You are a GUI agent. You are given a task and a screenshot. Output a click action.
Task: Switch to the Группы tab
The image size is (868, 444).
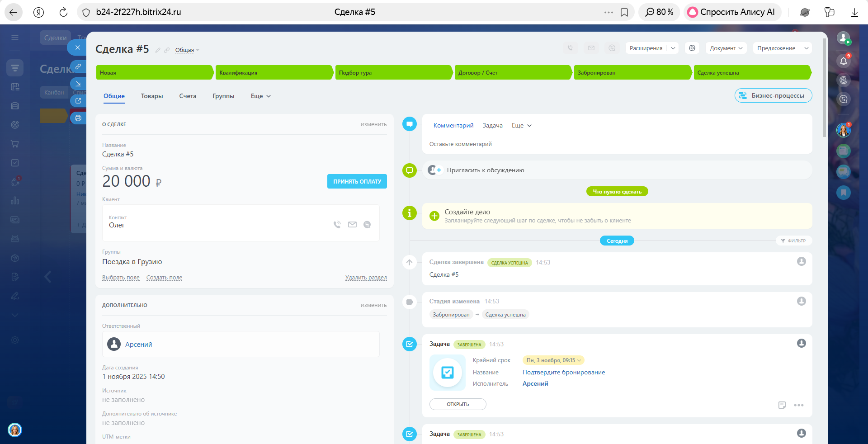point(223,96)
